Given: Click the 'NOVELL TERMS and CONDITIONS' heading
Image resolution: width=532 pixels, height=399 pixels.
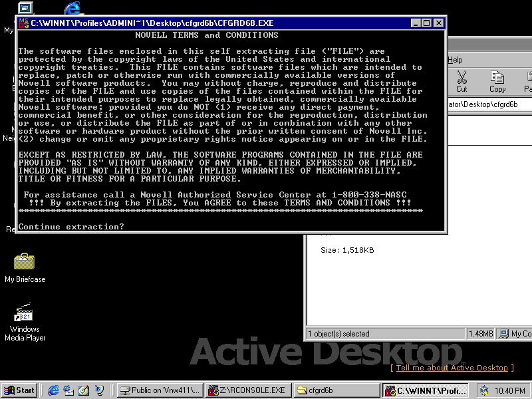Looking at the screenshot, I should 207,35.
